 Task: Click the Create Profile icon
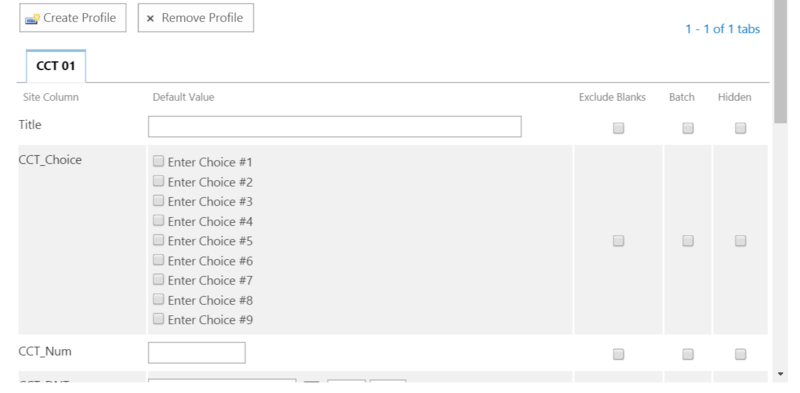(33, 18)
